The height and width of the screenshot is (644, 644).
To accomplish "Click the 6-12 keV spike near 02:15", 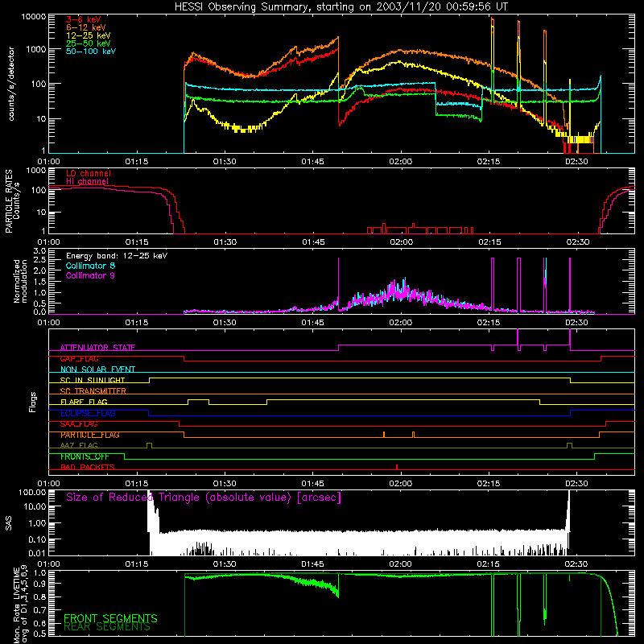I will click(x=493, y=41).
